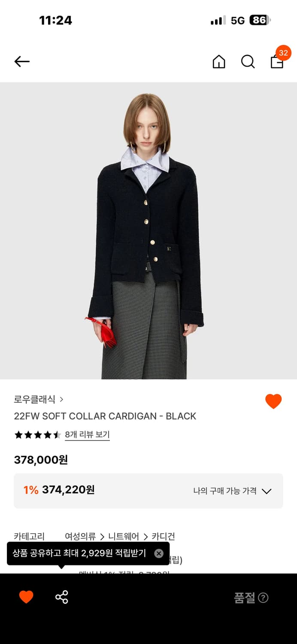Image resolution: width=297 pixels, height=644 pixels.
Task: Tap the star rating icons
Action: [37, 435]
